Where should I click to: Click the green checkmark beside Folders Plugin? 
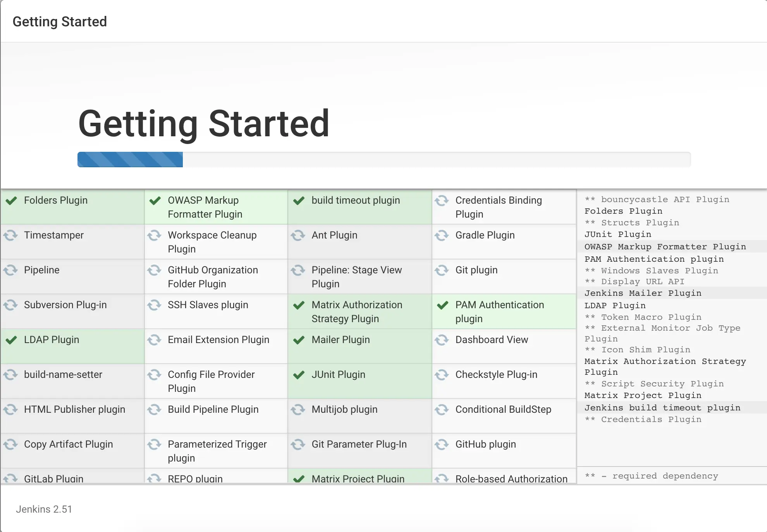[x=12, y=201]
